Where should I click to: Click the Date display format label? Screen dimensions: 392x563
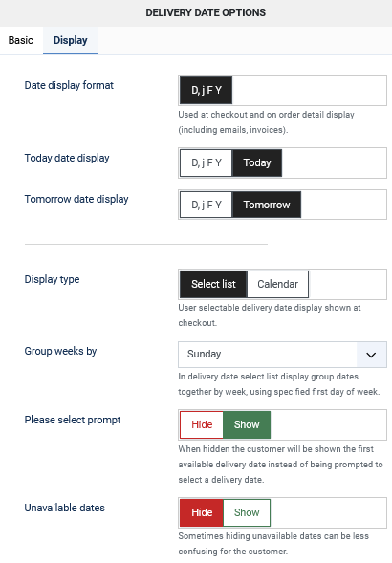click(x=69, y=85)
